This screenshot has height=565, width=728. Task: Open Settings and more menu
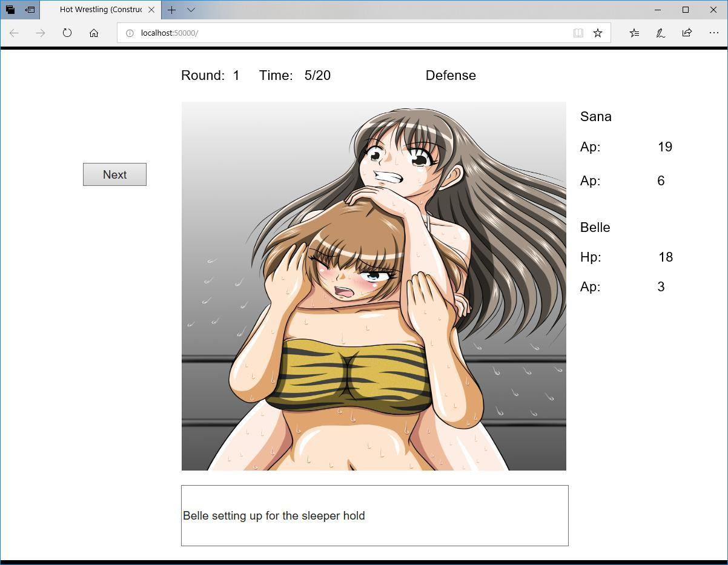pos(713,33)
